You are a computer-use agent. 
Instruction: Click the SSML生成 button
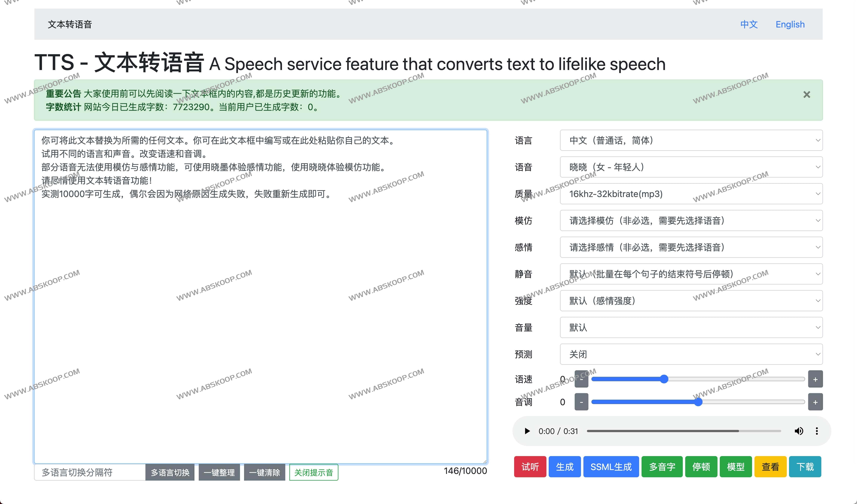click(611, 467)
